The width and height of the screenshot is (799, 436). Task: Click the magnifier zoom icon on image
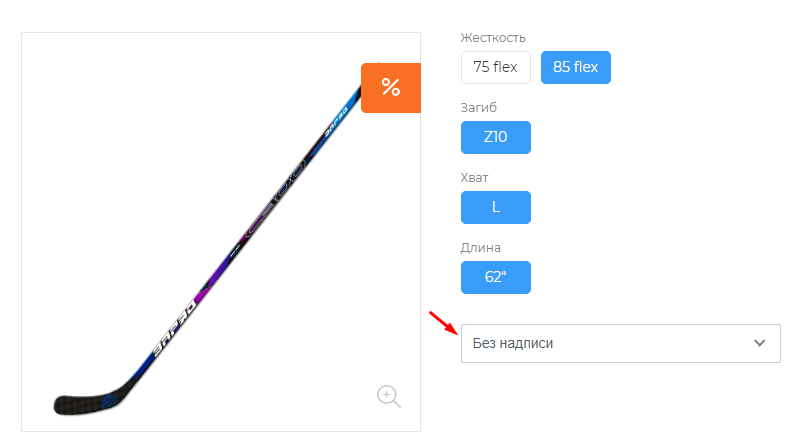click(x=389, y=396)
